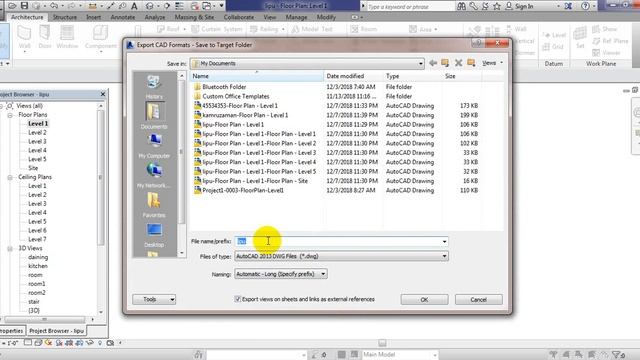Open History location in dialog sidebar

click(154, 87)
